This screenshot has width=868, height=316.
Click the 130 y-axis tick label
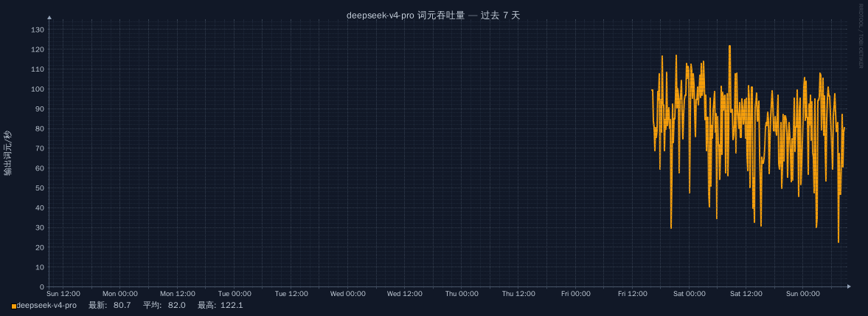pos(37,30)
